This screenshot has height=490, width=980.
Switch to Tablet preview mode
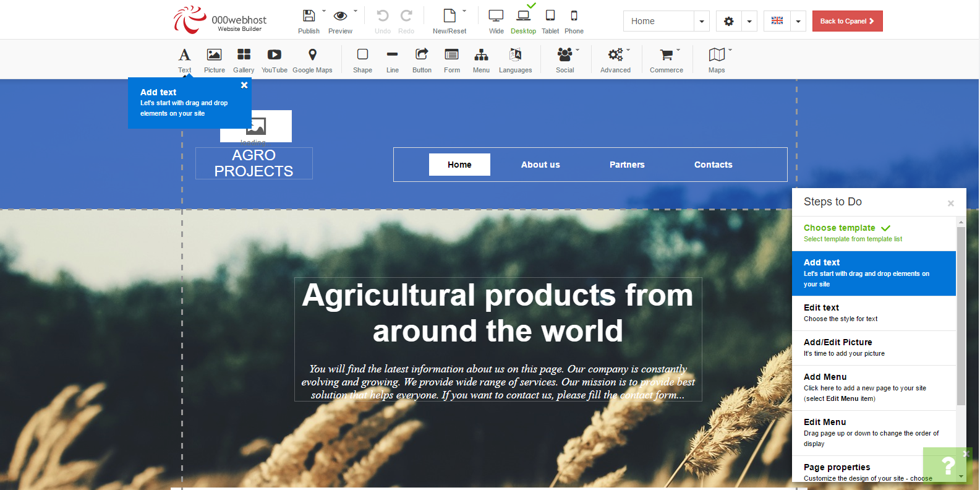tap(550, 16)
